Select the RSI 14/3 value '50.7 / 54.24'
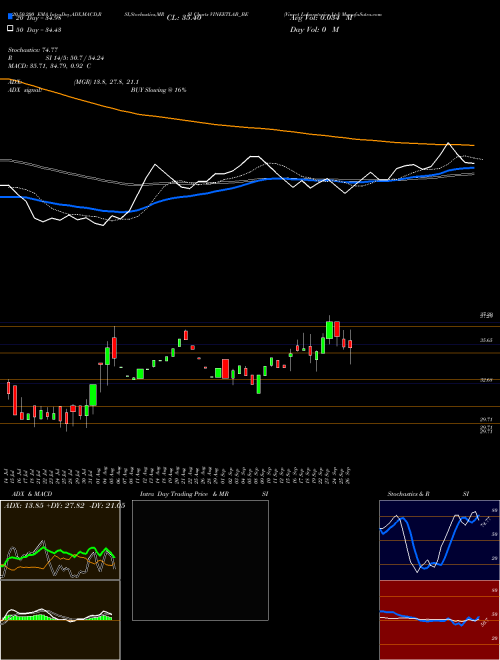 coord(88,58)
